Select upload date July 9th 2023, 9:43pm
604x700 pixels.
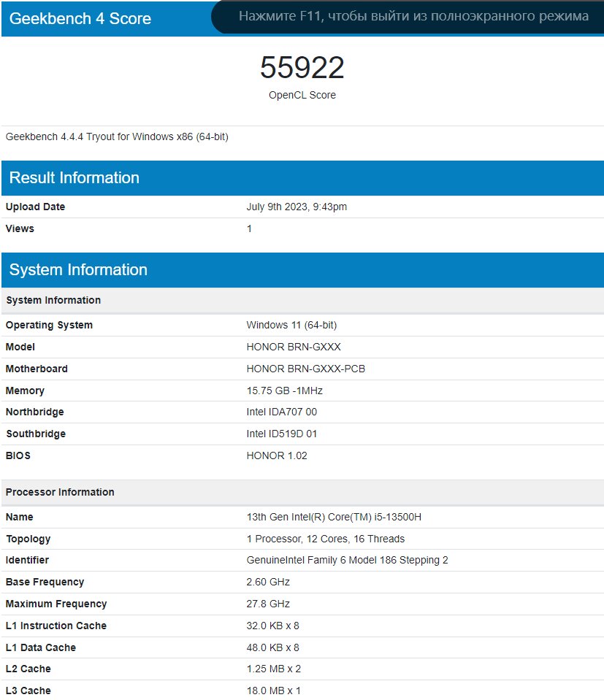click(297, 207)
